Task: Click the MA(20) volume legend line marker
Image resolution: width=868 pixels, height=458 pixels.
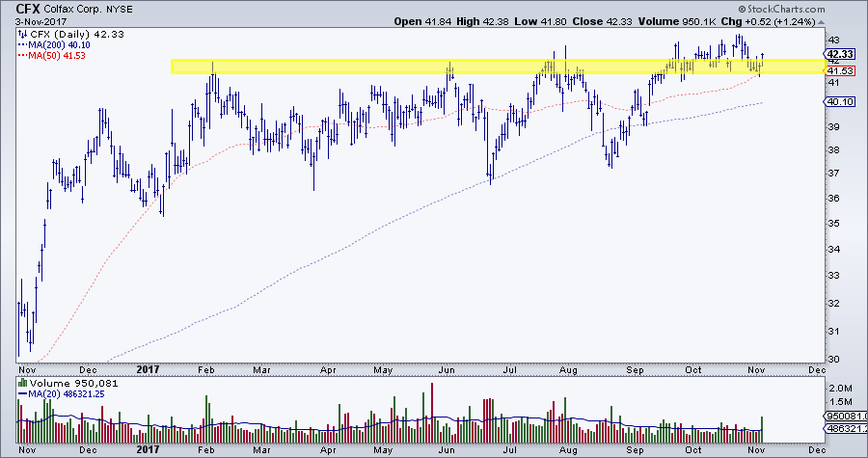Action: click(x=22, y=394)
